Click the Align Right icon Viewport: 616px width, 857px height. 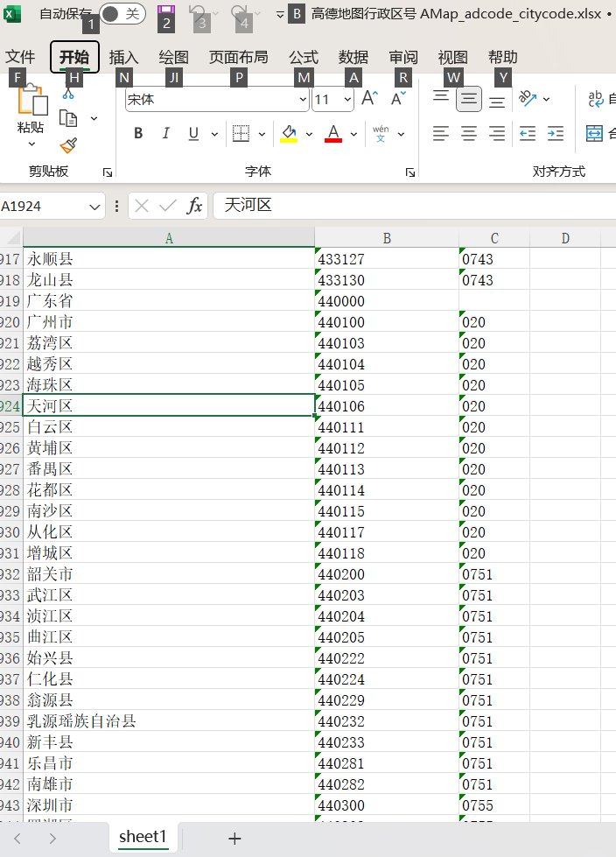497,133
